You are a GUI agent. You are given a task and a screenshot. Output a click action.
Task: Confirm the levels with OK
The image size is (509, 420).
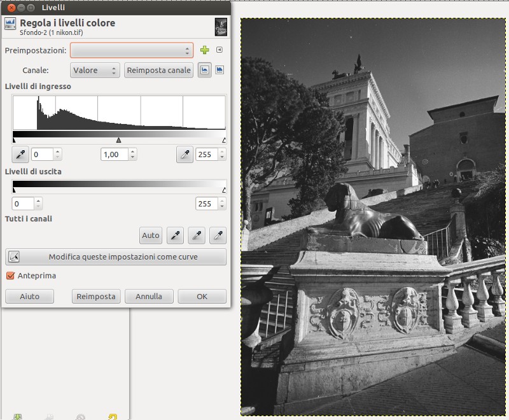click(x=202, y=296)
